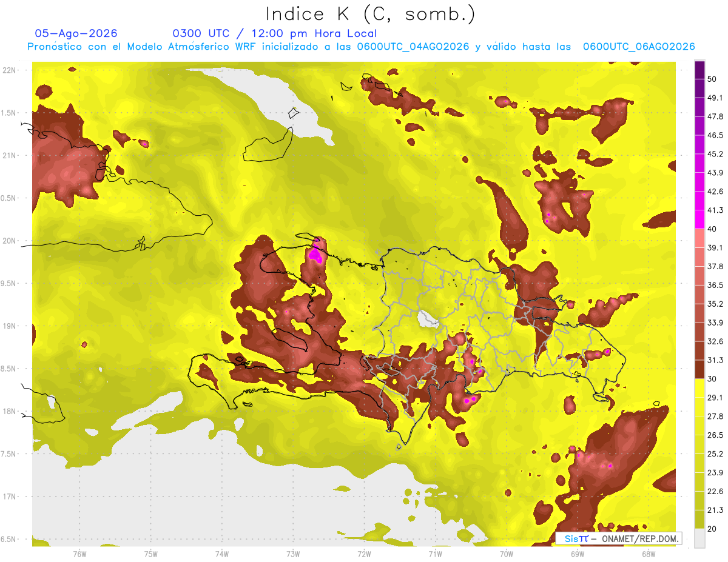The height and width of the screenshot is (562, 728).
Task: Click the colorbar value '40'
Action: 712,229
